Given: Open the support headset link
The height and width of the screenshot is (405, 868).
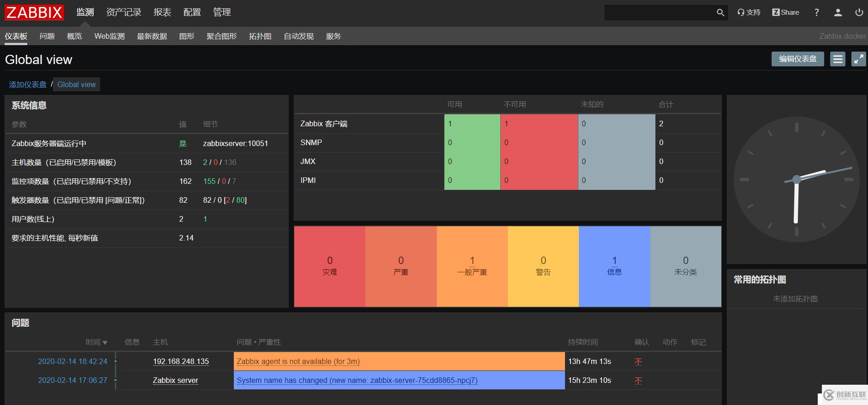Looking at the screenshot, I should tap(749, 12).
